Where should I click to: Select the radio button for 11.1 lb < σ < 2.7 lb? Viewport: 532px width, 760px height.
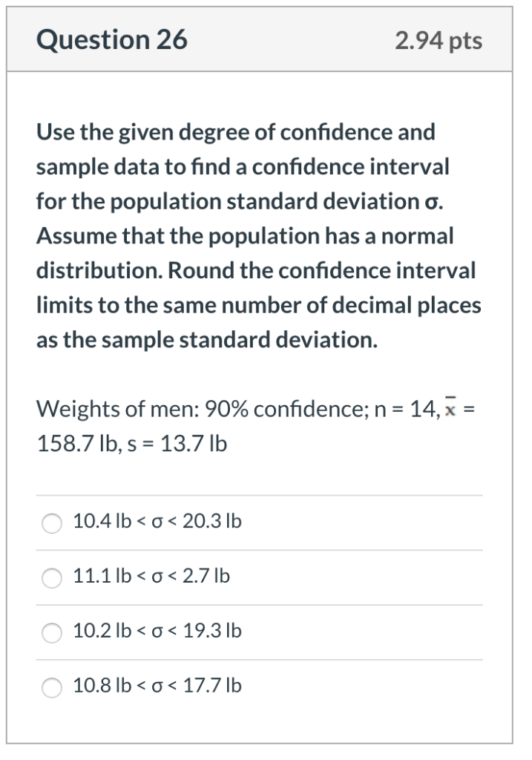50,577
